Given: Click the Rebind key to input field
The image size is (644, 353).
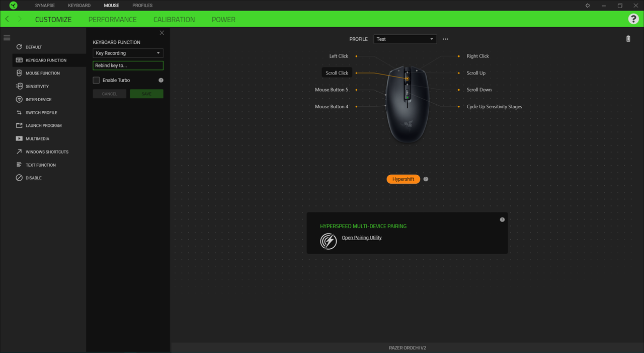Looking at the screenshot, I should tap(128, 65).
